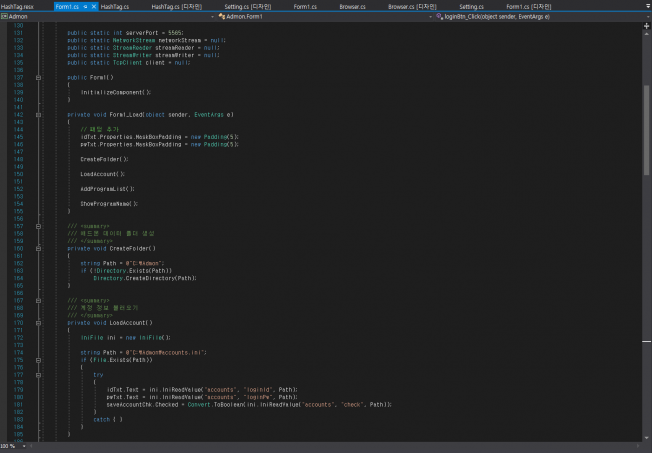652x453 pixels.
Task: Open the 100 % zoom level dropdown
Action: tap(24, 446)
